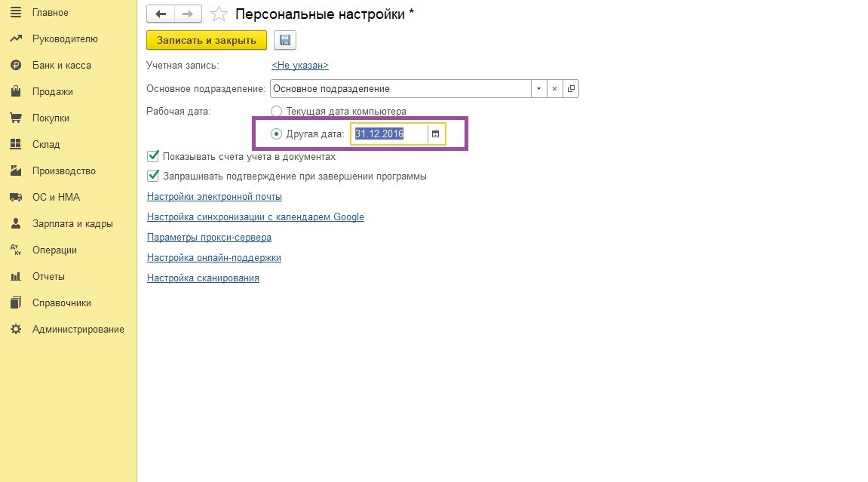Screen dimensions: 868x482
Task: Uncheck Показывать счета учета в документах
Action: tap(153, 157)
